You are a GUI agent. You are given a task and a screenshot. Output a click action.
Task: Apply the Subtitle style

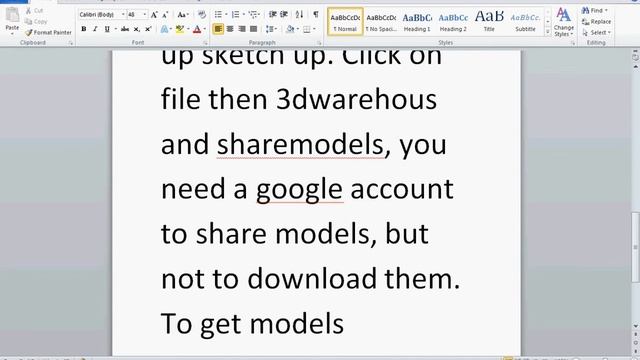coord(525,22)
